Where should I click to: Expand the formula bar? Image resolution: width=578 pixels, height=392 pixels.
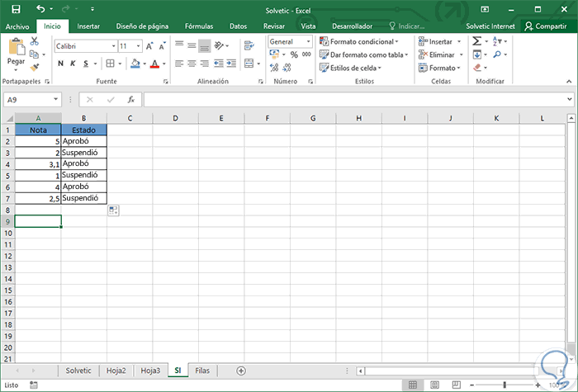(x=570, y=99)
